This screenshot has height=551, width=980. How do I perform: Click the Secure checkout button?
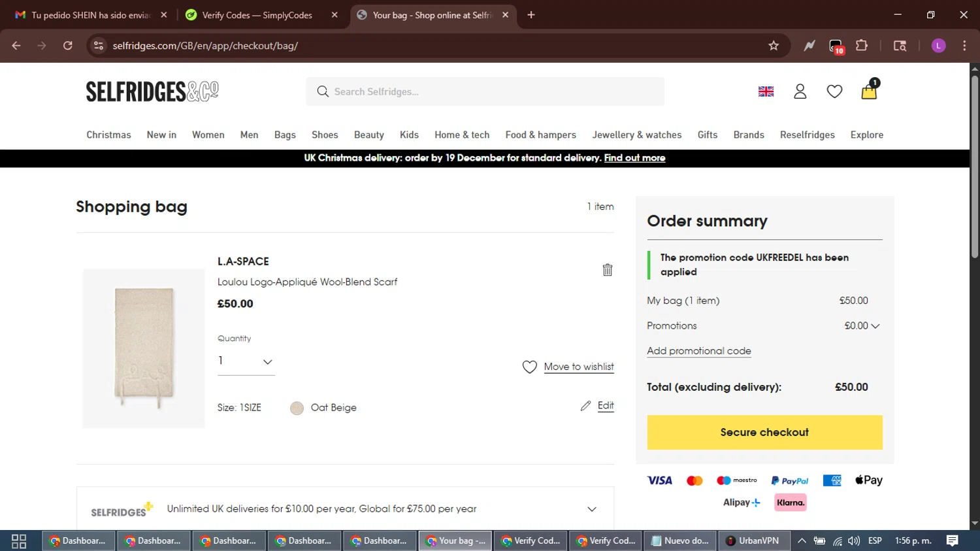(x=764, y=432)
